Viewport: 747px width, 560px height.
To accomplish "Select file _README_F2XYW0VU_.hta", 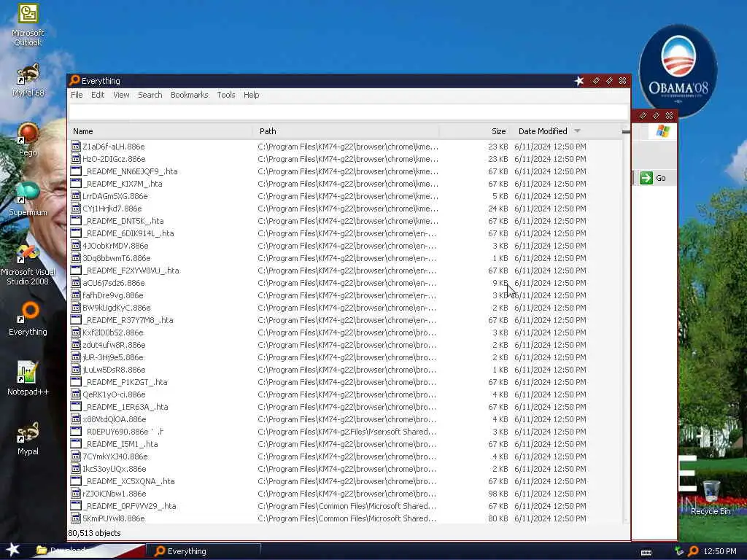I will (x=131, y=270).
